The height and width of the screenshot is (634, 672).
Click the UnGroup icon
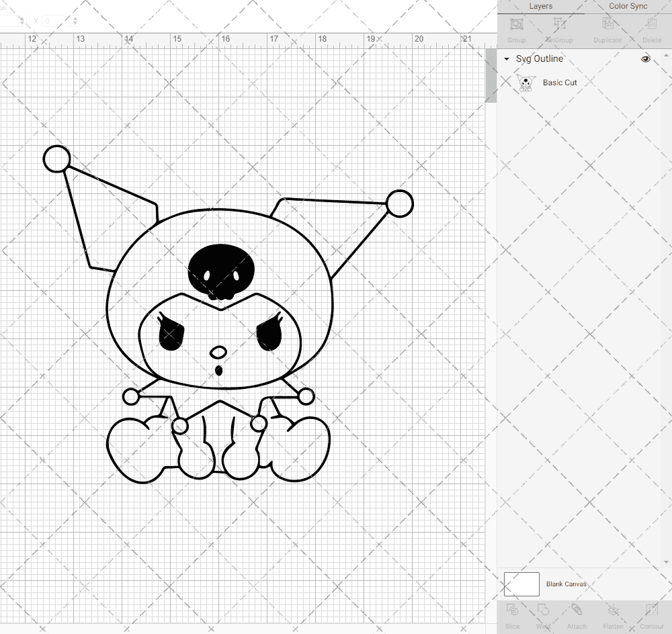point(558,28)
